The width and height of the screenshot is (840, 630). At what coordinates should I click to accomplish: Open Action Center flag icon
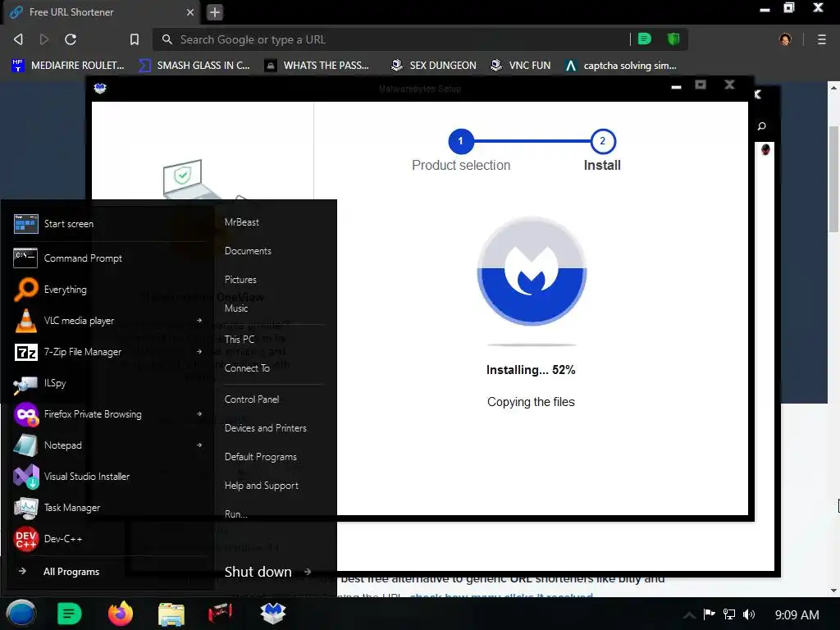coord(710,614)
